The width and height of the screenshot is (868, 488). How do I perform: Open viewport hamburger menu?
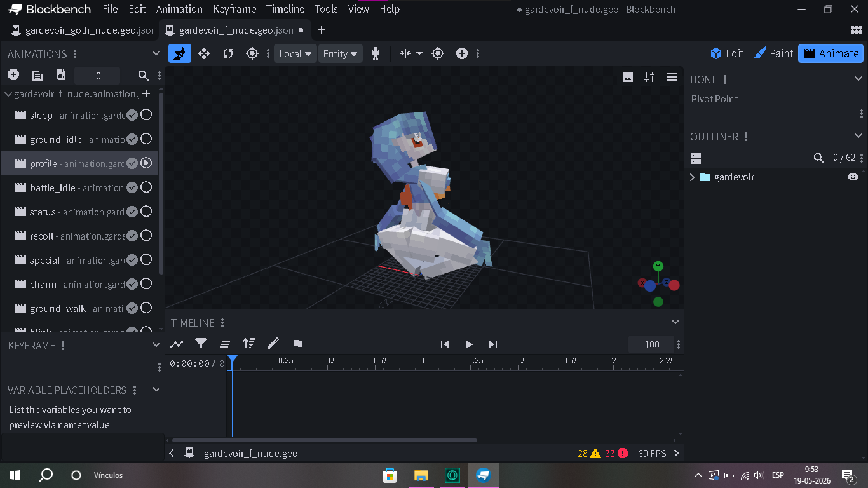click(x=672, y=77)
